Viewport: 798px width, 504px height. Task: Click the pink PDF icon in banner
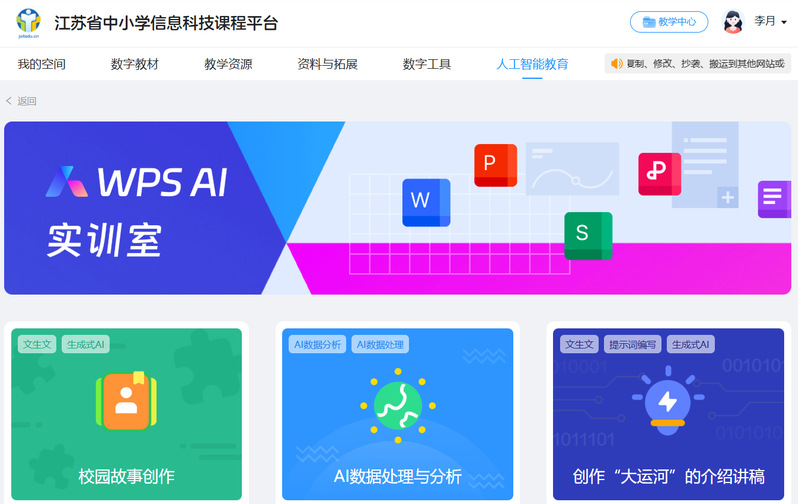[x=659, y=174]
